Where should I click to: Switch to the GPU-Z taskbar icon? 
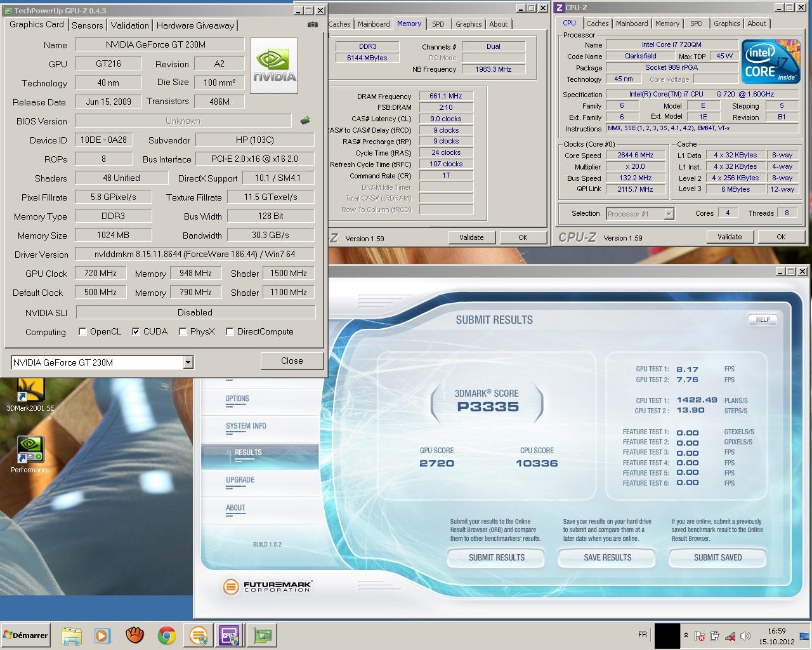pyautogui.click(x=261, y=635)
